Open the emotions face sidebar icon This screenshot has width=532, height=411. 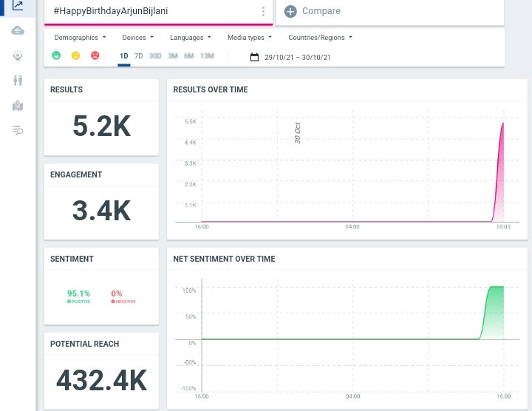coord(18,55)
